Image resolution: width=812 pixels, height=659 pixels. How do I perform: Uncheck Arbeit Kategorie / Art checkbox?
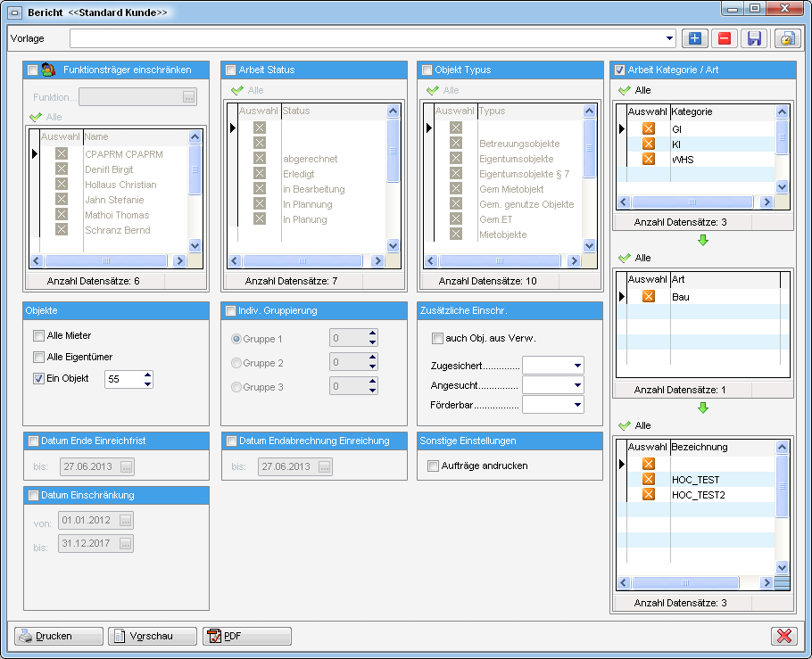tap(619, 70)
